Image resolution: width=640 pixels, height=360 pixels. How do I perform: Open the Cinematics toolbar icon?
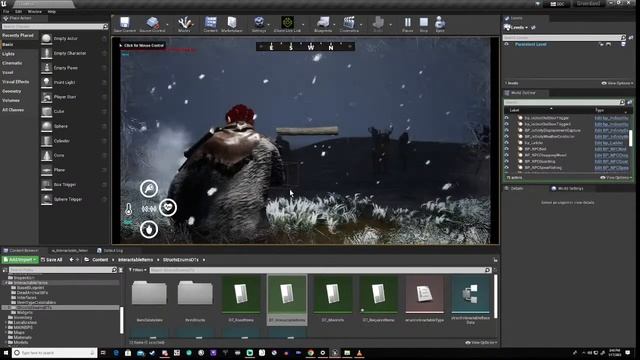click(x=349, y=24)
